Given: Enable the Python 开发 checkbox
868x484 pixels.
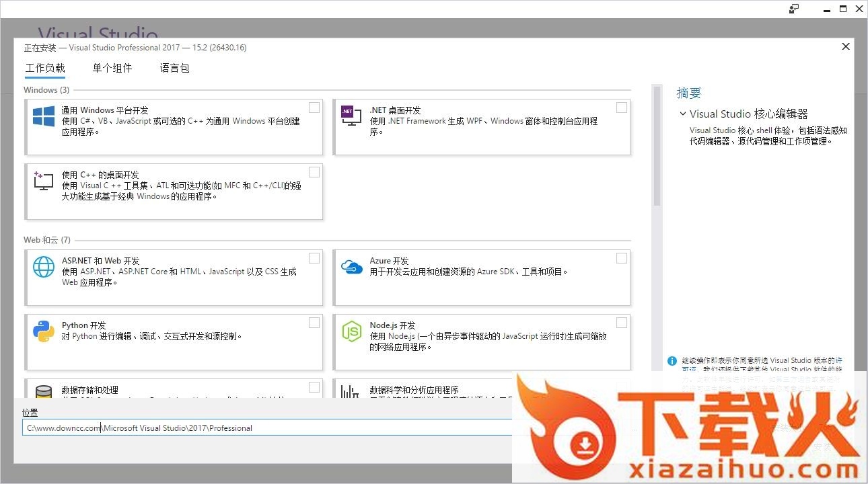Looking at the screenshot, I should (x=314, y=323).
